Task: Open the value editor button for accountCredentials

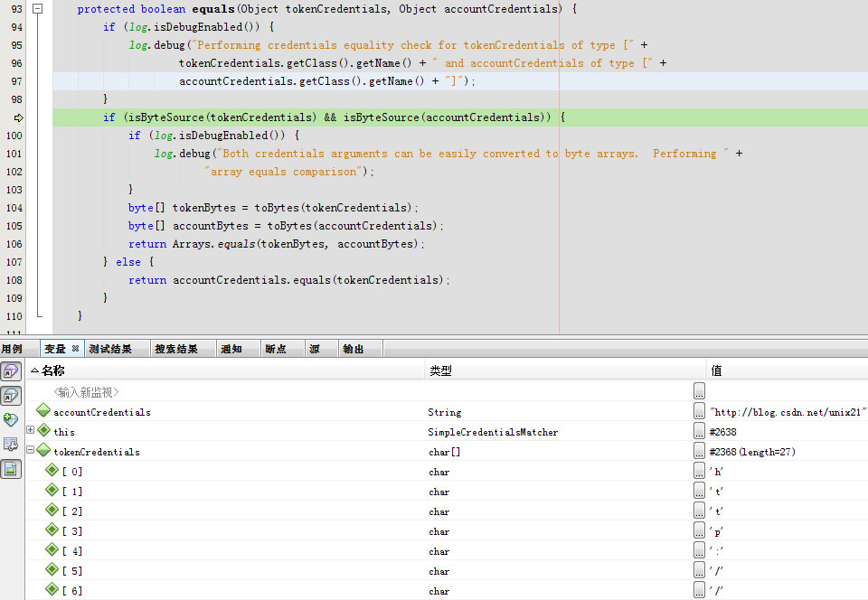Action: click(x=699, y=410)
